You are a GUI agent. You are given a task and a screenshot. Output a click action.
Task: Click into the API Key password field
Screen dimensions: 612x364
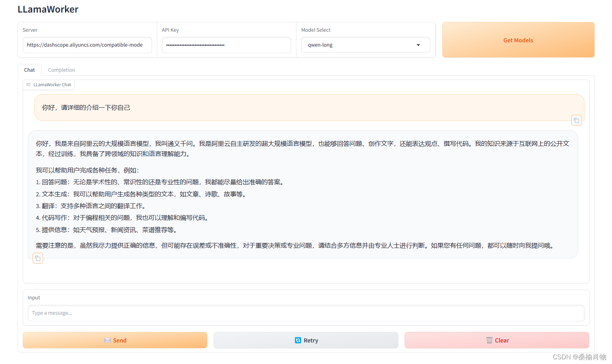pyautogui.click(x=227, y=45)
